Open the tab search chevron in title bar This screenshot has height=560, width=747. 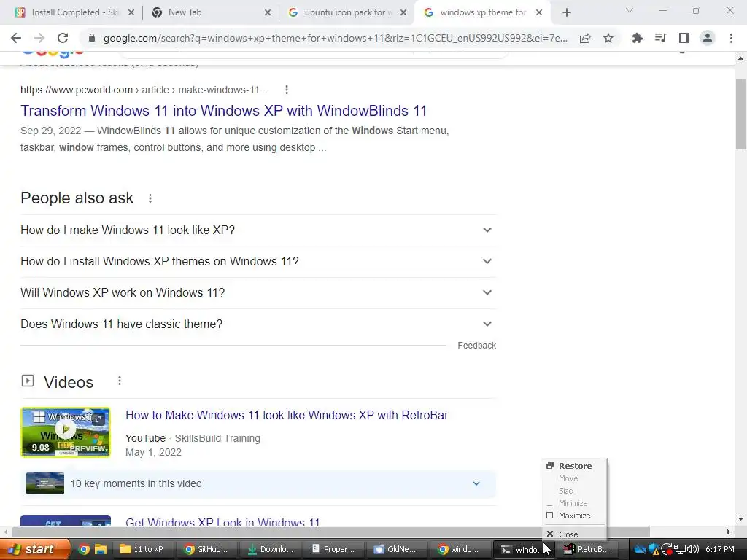(630, 10)
